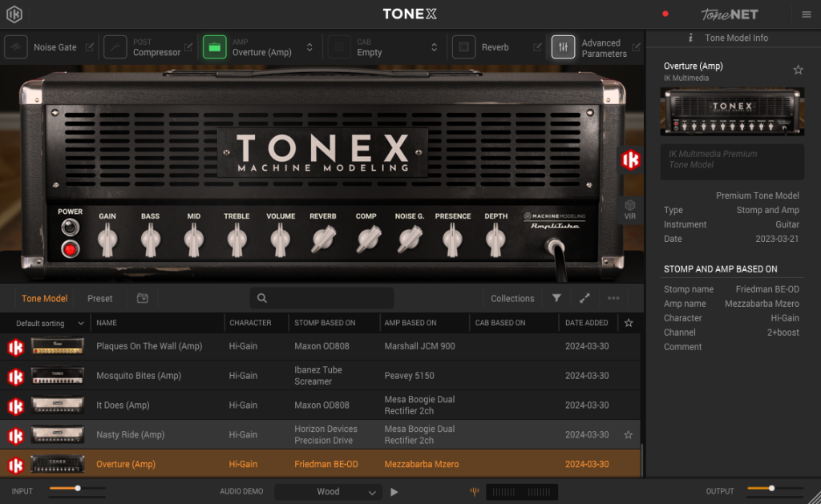
Task: Click the red power lamp on the amp
Action: 70,250
